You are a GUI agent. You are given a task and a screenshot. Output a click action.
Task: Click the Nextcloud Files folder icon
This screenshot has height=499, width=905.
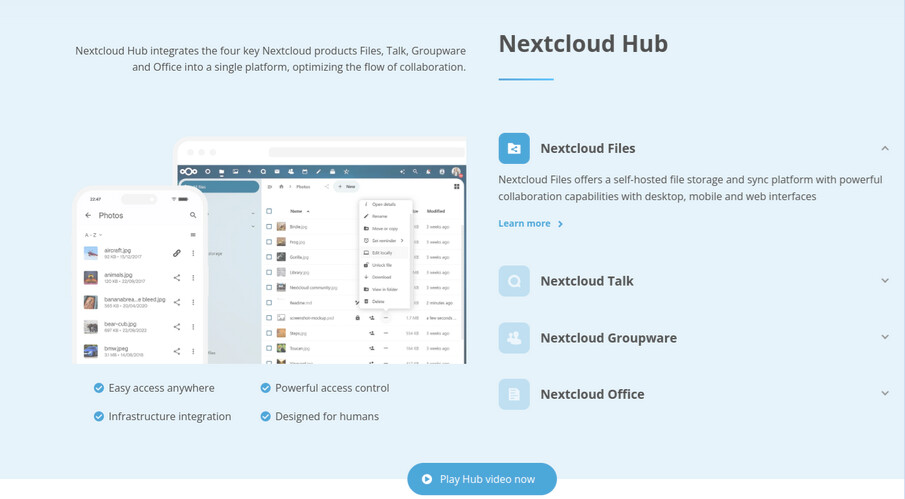(514, 148)
